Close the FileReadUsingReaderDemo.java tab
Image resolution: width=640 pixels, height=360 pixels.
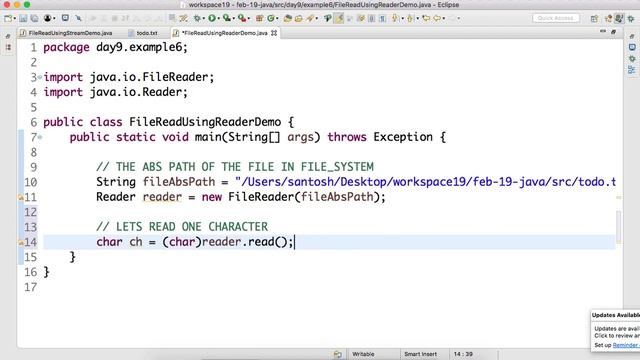274,33
